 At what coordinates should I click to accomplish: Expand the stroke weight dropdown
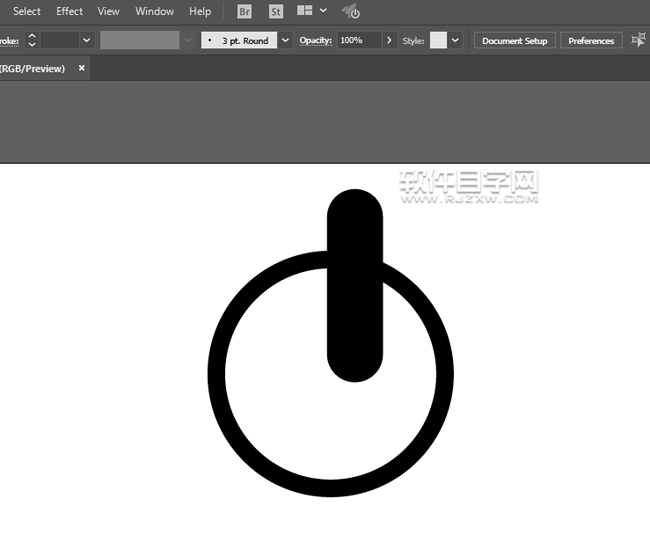click(86, 41)
